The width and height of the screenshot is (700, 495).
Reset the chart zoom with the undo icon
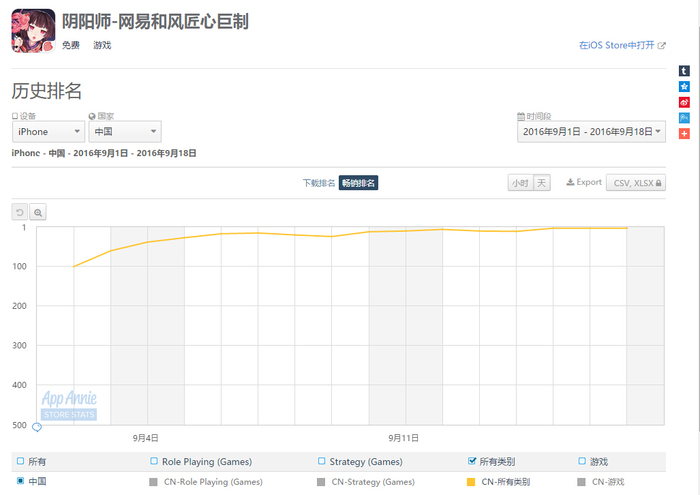click(20, 212)
